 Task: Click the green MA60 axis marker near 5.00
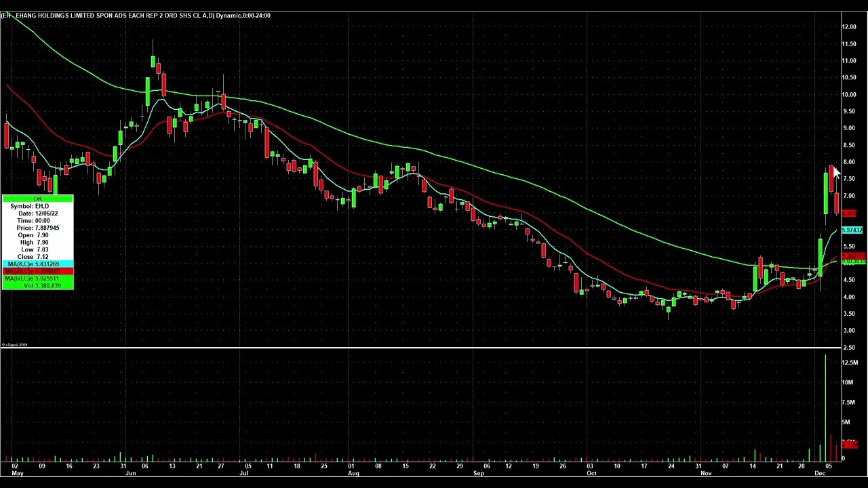[x=853, y=262]
